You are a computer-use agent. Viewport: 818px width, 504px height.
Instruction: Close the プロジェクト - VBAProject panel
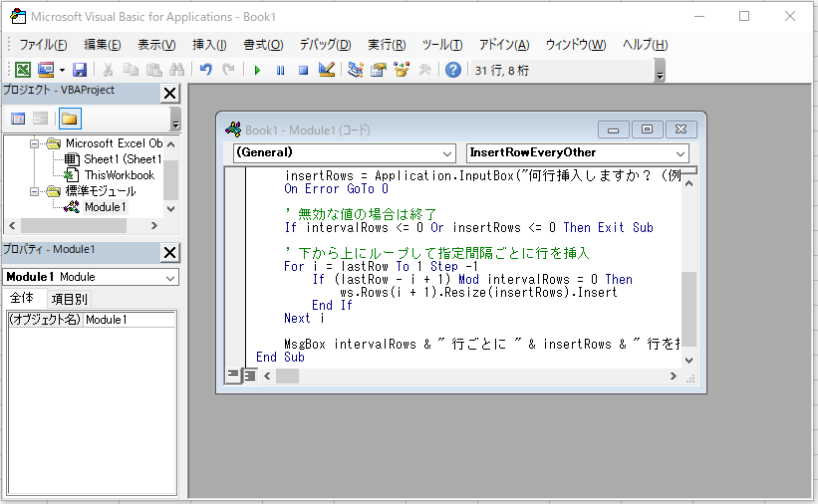click(x=169, y=94)
